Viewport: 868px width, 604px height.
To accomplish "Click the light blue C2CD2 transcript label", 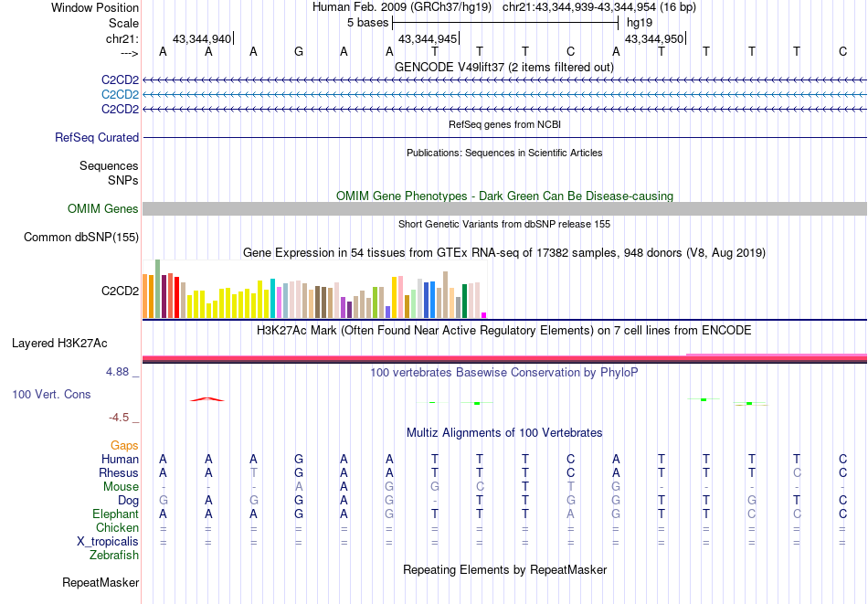I will click(120, 95).
